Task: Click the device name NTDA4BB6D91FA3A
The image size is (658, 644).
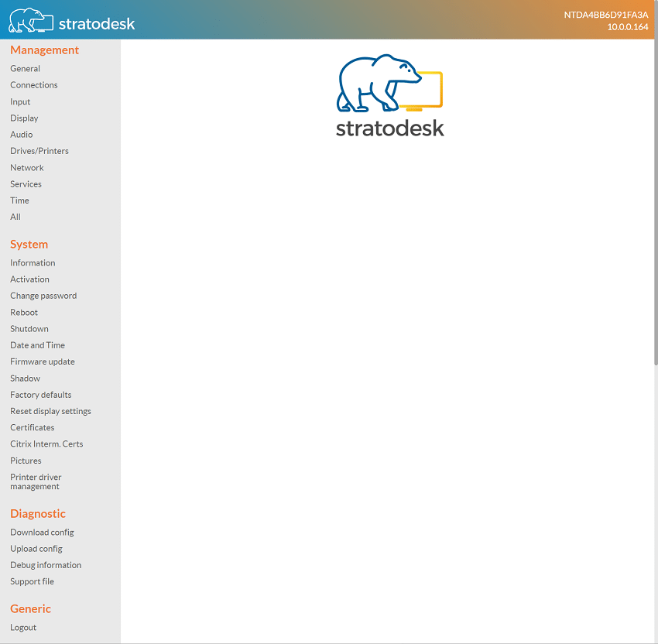Action: (606, 15)
